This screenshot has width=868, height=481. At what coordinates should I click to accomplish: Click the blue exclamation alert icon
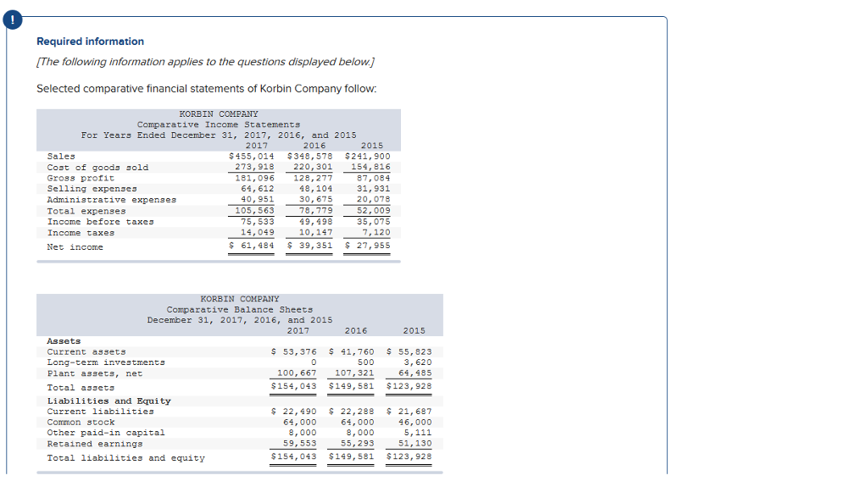click(x=12, y=20)
